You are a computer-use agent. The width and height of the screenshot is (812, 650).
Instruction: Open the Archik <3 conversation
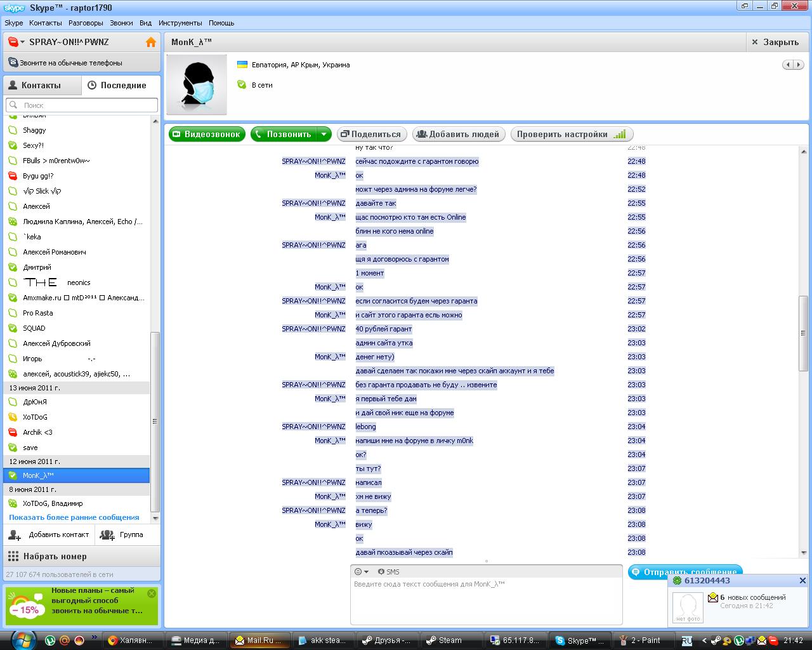77,432
